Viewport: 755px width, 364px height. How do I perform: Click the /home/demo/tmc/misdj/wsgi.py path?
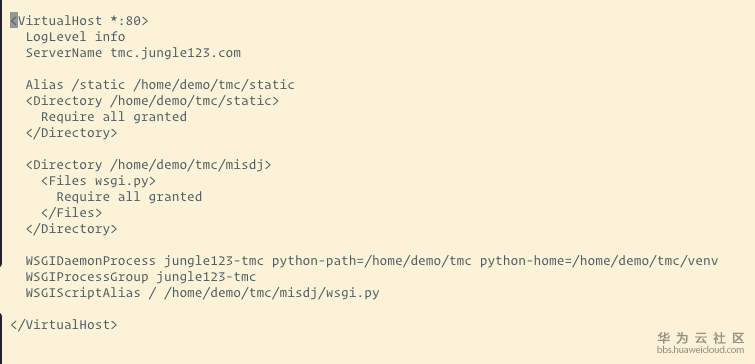point(272,293)
